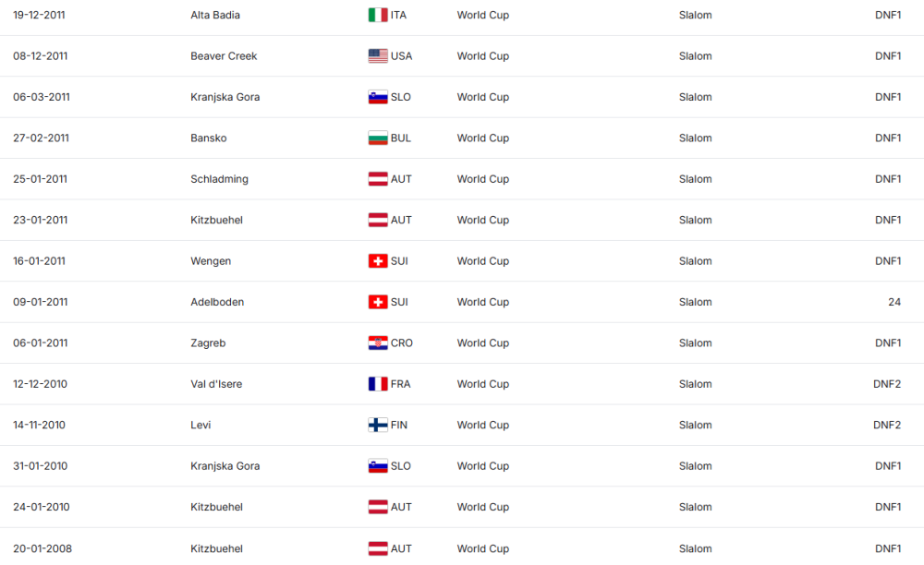Screen dimensions: 924x565
Task: Click the Croatian flag in Zagreb row
Action: [x=378, y=343]
